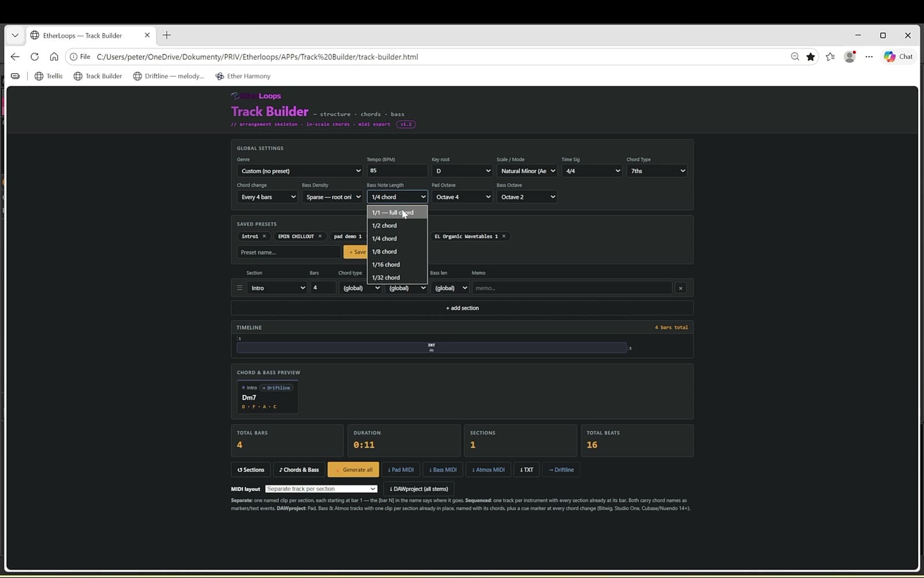
Task: Open the Pad Octave dropdown
Action: (462, 197)
